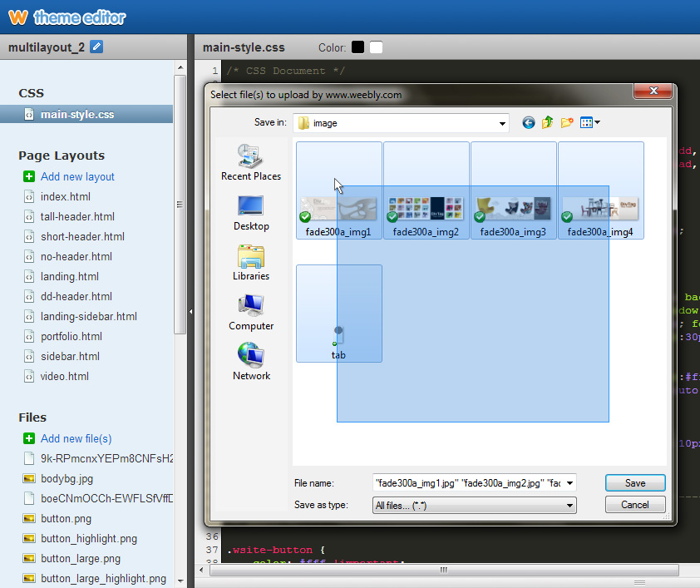Viewport: 700px width, 588px height.
Task: Expand the Save as type dropdown
Action: (569, 505)
